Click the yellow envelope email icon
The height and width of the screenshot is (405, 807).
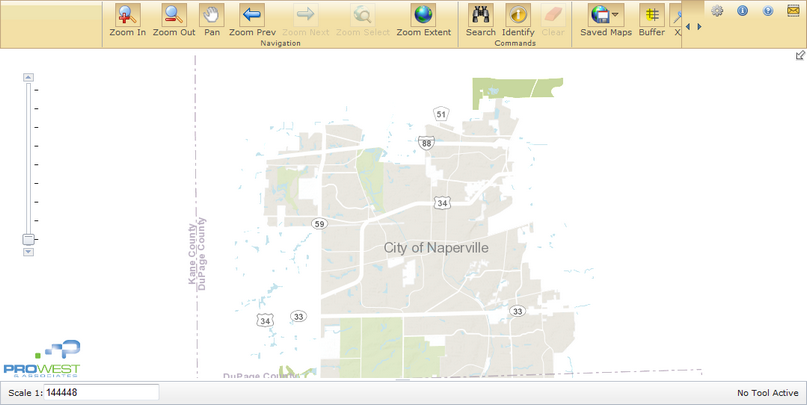tap(793, 10)
